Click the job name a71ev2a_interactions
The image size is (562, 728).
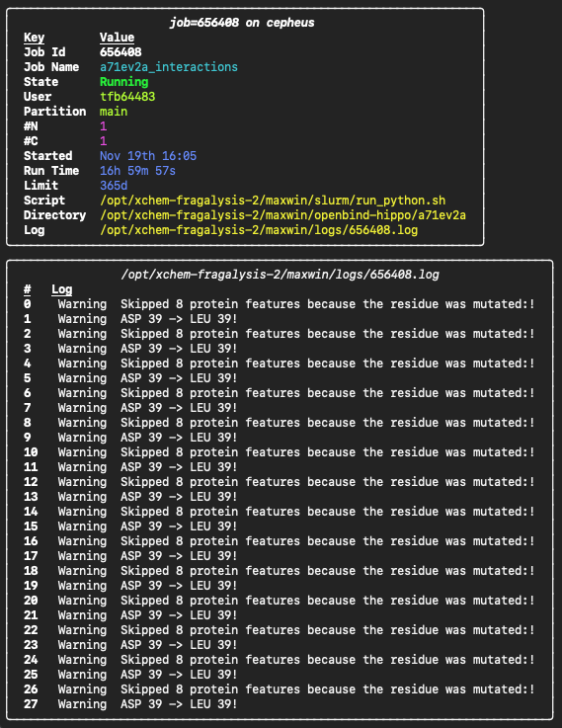[x=169, y=67]
